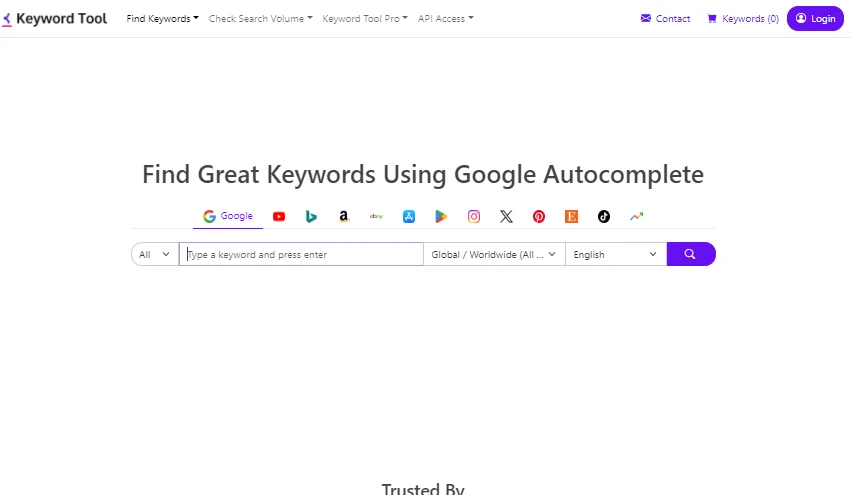This screenshot has height=495, width=850.
Task: Choose the Etsy keyword source icon
Action: point(571,217)
